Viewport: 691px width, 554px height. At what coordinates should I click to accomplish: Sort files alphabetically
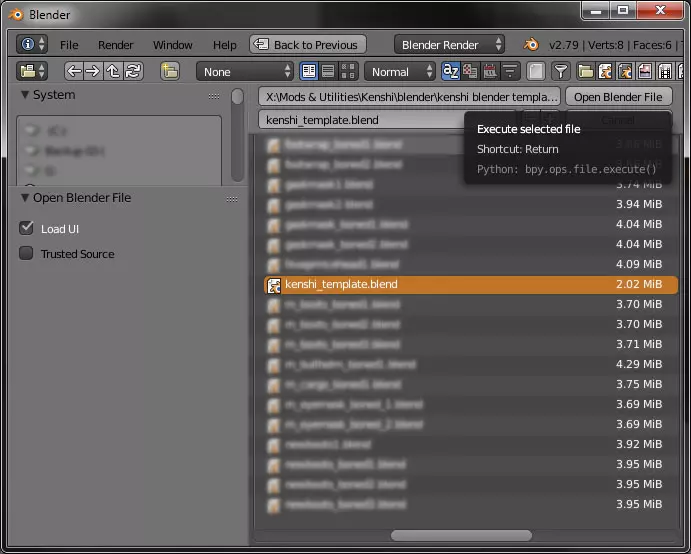pyautogui.click(x=450, y=71)
